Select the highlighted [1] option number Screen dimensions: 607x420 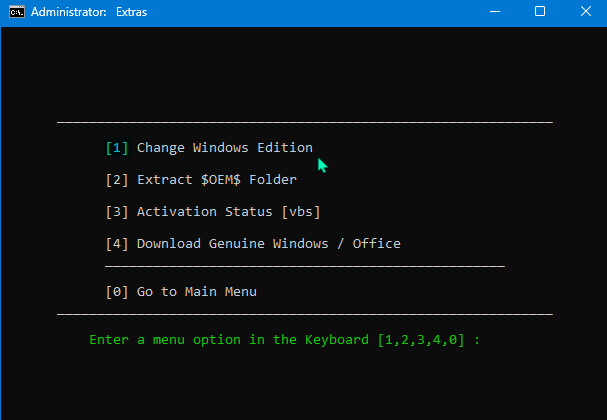[x=117, y=148]
